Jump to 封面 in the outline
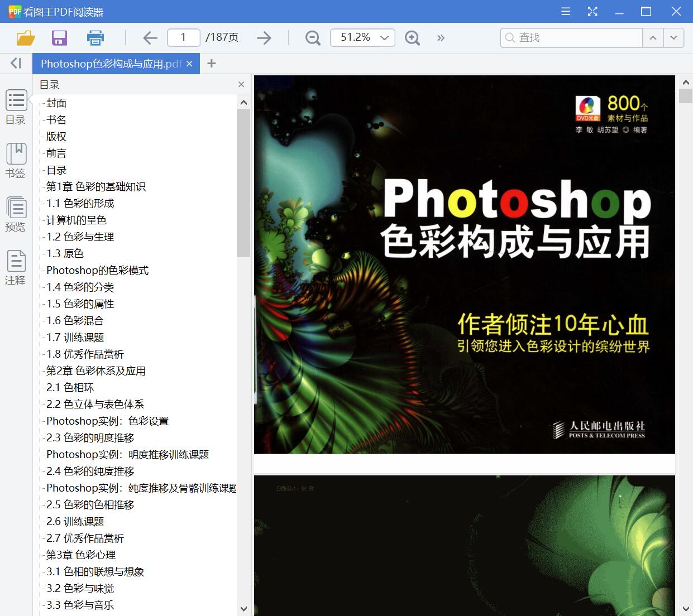Image resolution: width=693 pixels, height=616 pixels. coord(56,103)
